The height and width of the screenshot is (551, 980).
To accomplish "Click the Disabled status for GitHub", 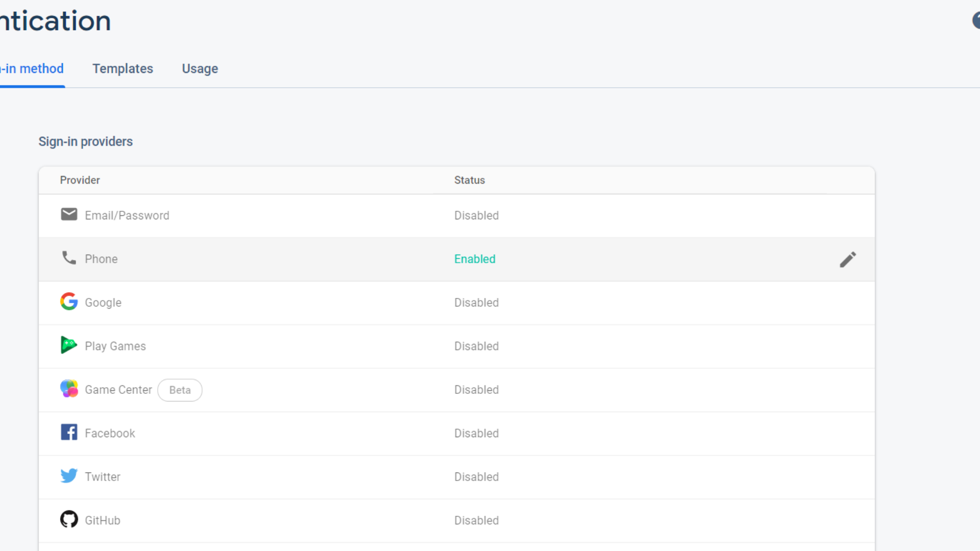I will point(476,520).
